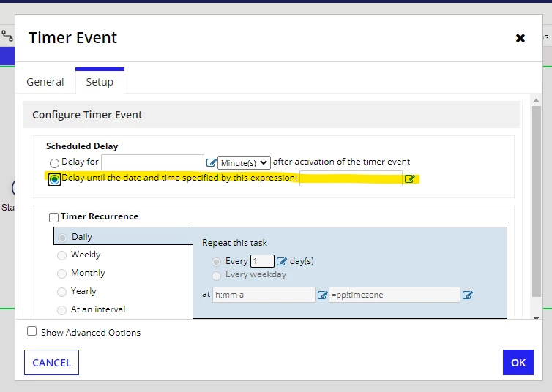The height and width of the screenshot is (392, 552).
Task: Click the 'Delay for' duration input field
Action: (x=152, y=162)
